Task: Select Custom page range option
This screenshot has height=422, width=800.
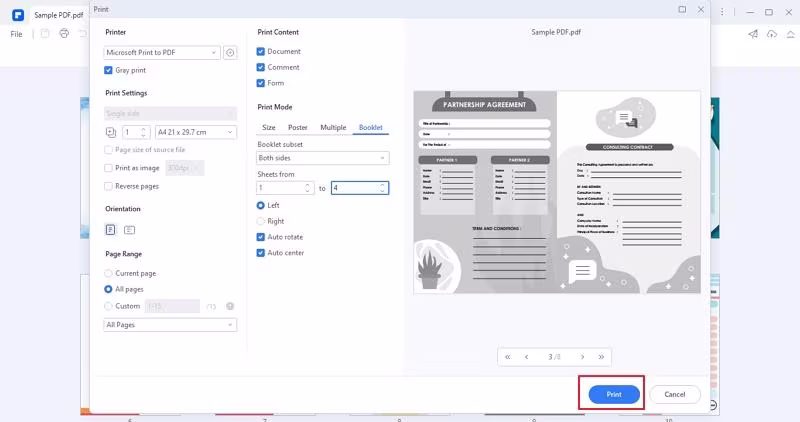Action: tap(108, 306)
